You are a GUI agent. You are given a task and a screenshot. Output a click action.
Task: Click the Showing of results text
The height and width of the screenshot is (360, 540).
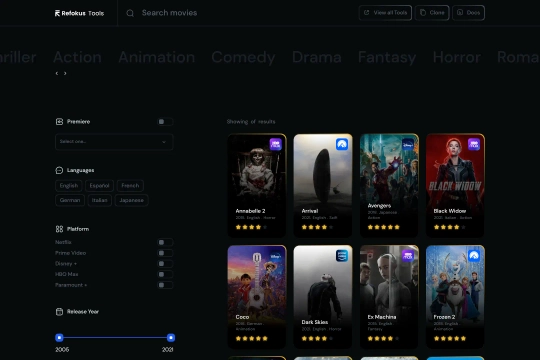click(x=251, y=122)
